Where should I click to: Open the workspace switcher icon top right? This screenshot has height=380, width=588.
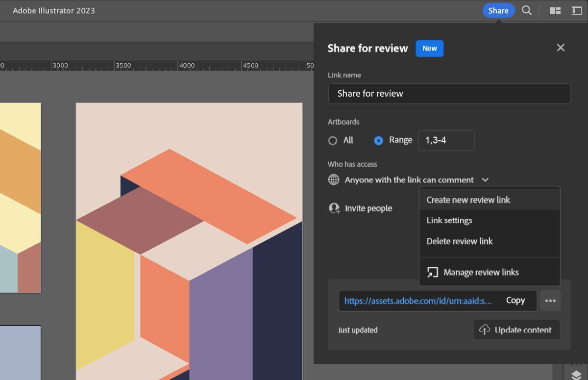(x=577, y=10)
